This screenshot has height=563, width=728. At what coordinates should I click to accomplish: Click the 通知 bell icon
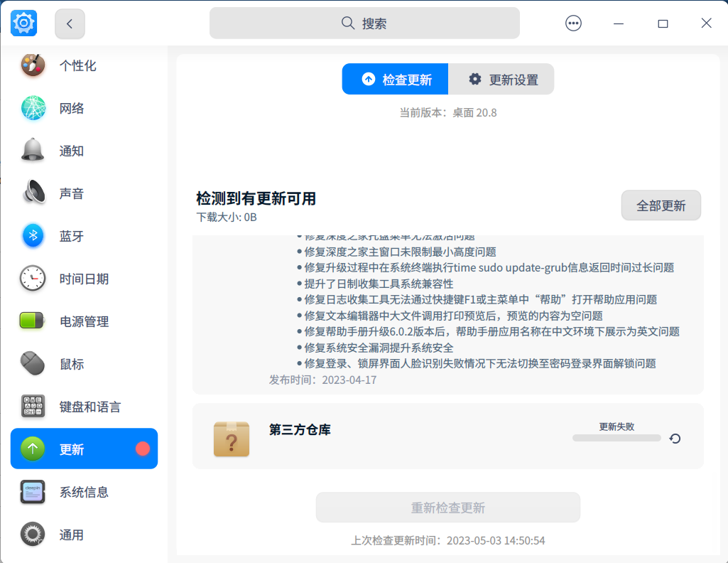[33, 150]
